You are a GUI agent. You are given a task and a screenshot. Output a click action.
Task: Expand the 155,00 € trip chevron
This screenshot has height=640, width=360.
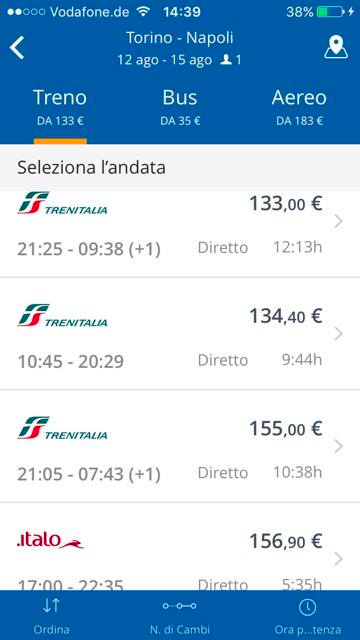coord(338,447)
